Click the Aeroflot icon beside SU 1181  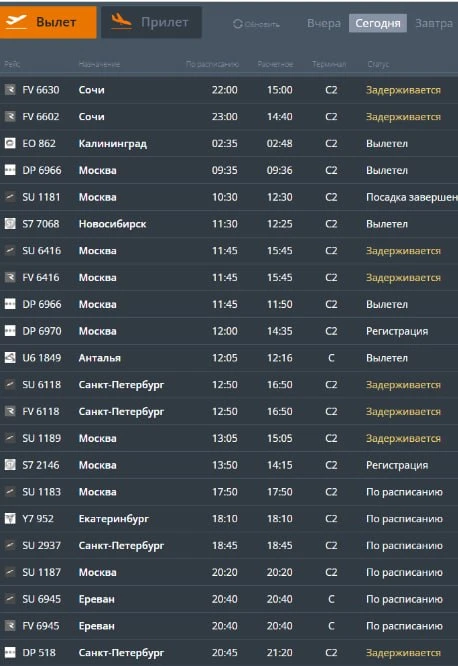click(x=10, y=197)
